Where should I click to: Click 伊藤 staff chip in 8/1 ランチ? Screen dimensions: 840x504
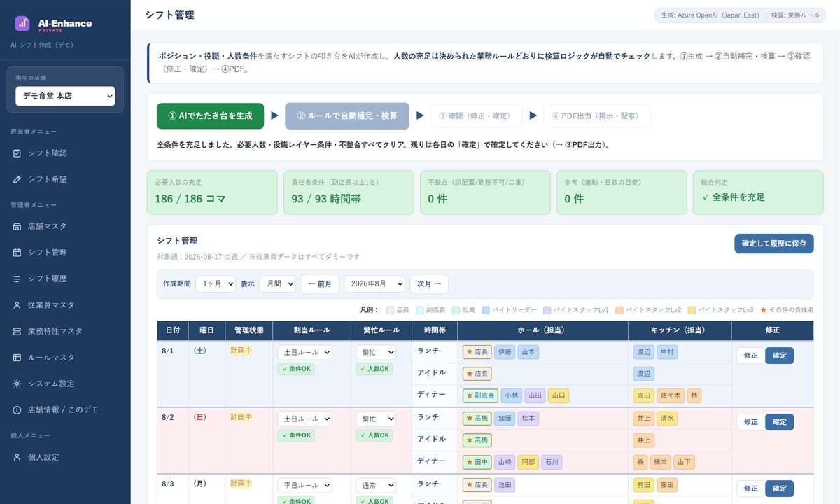504,353
